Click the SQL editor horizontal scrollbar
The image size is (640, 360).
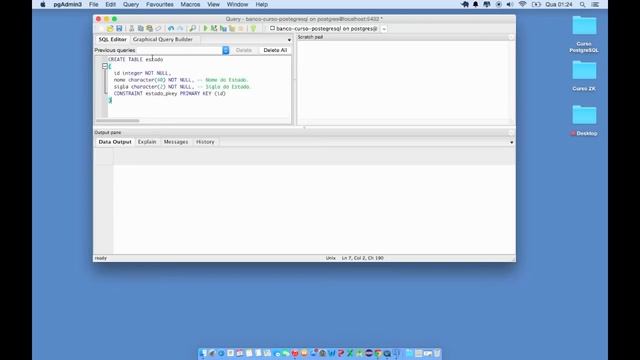click(x=118, y=121)
